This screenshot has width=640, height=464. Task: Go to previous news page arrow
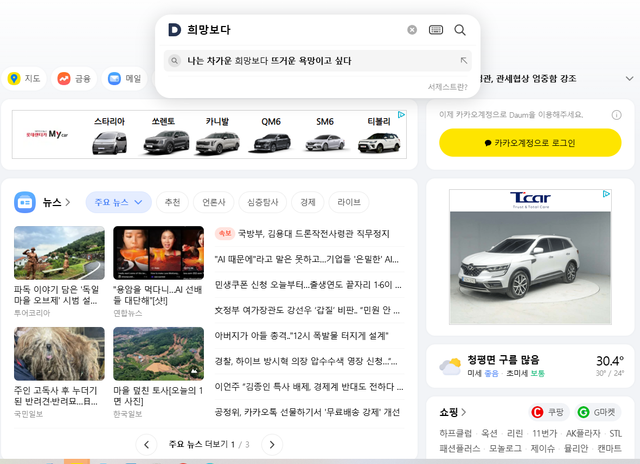[x=146, y=444]
